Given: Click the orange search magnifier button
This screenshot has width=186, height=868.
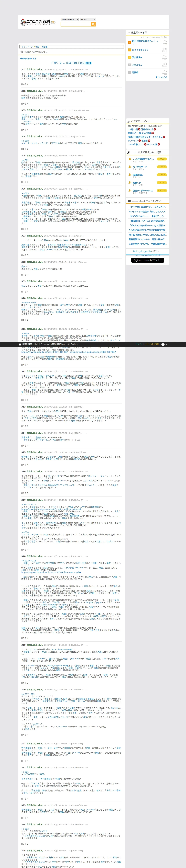Looking at the screenshot, I should pyautogui.click(x=93, y=24).
